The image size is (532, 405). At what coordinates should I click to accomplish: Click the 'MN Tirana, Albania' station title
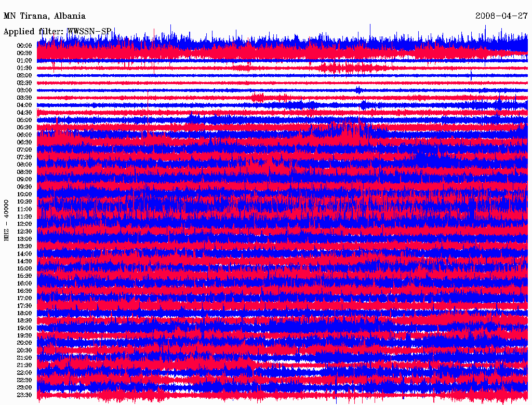[x=45, y=16]
